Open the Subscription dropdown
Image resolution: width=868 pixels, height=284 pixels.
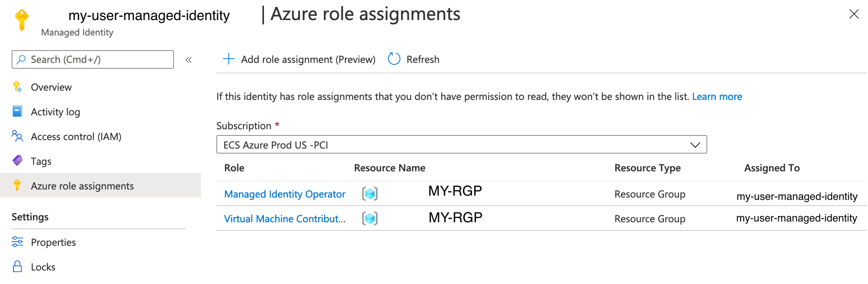[x=461, y=145]
